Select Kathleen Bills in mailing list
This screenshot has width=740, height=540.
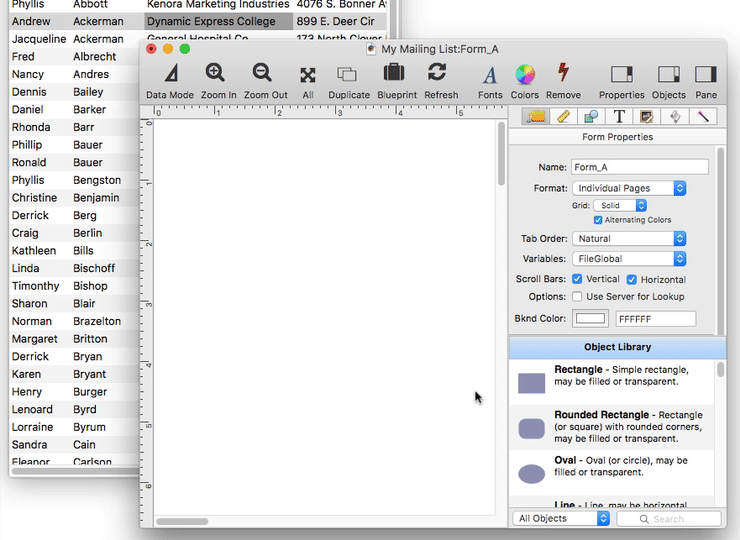click(x=74, y=250)
